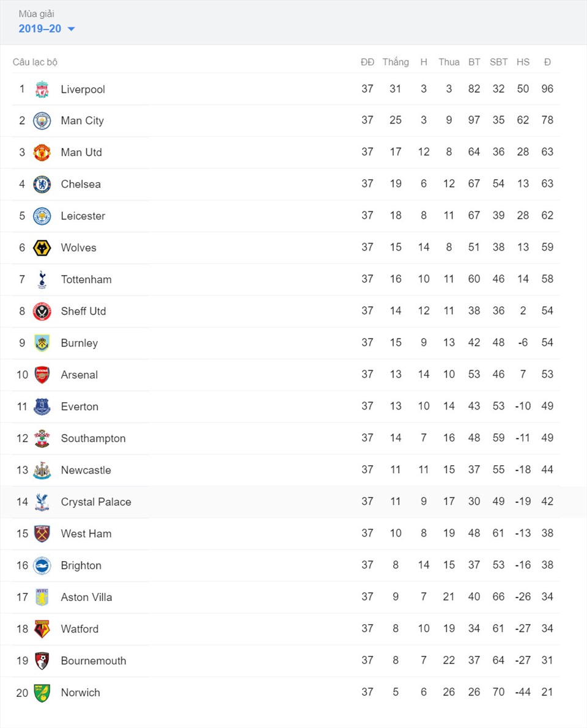
Task: Click the Câu lạc bộ column header
Action: point(35,62)
